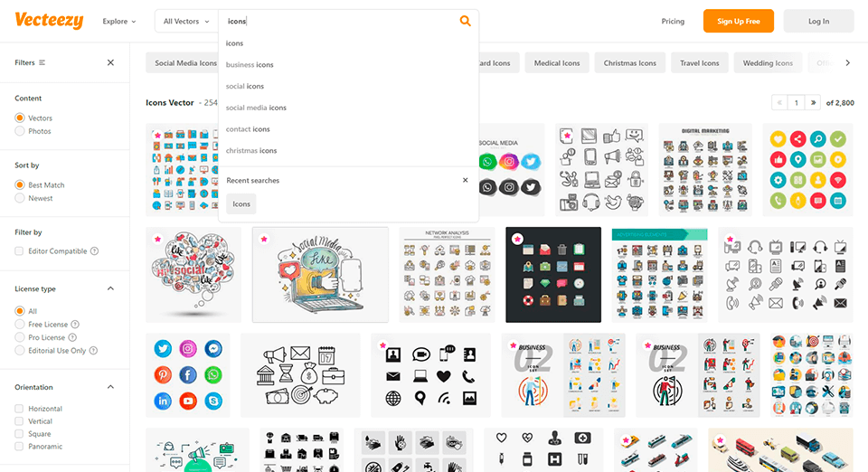Viewport: 868px width, 472px height.
Task: Go to previous page of results
Action: (x=778, y=103)
